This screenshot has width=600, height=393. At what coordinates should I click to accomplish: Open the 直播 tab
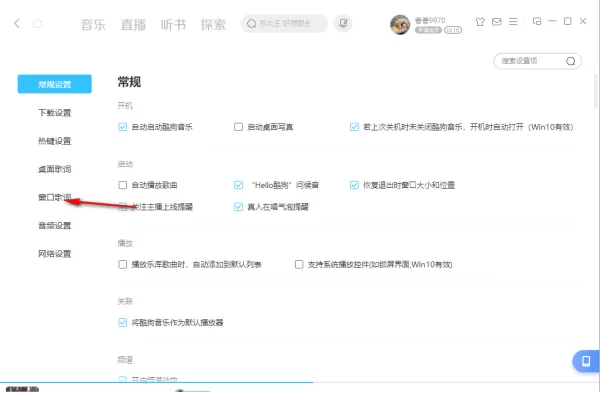[133, 24]
